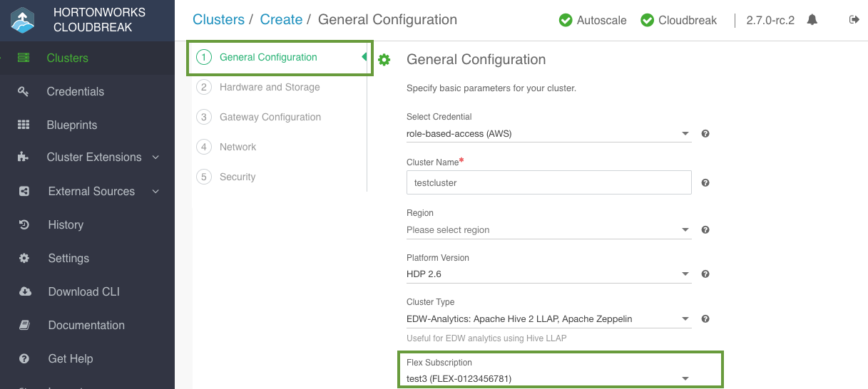The height and width of the screenshot is (389, 868).
Task: Open the Select Credential dropdown
Action: tap(548, 133)
